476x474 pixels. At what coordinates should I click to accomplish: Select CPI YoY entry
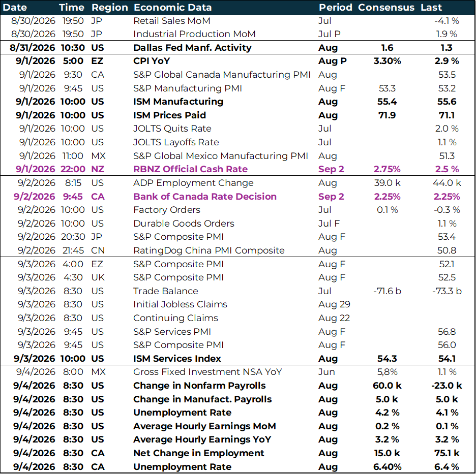[152, 61]
